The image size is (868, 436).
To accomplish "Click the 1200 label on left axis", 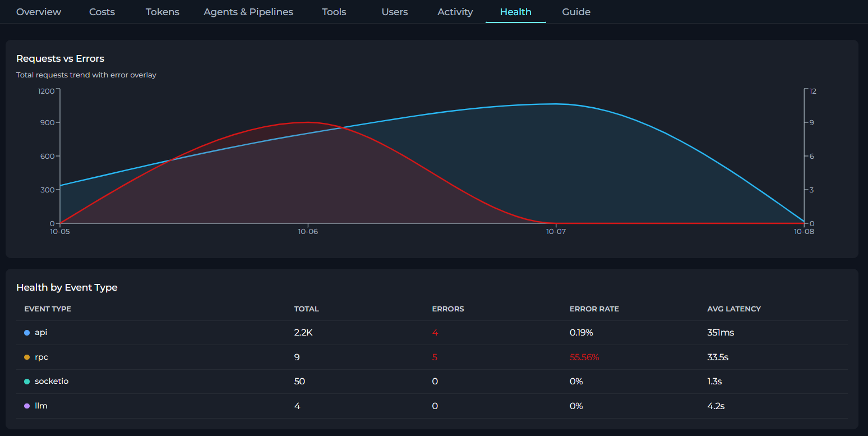I will tap(46, 91).
